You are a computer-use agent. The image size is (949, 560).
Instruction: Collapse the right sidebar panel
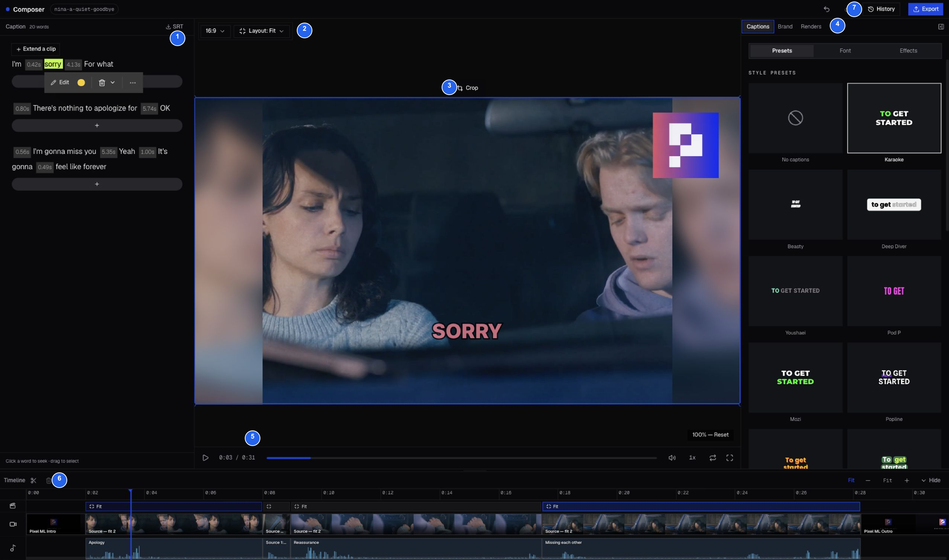pos(941,27)
